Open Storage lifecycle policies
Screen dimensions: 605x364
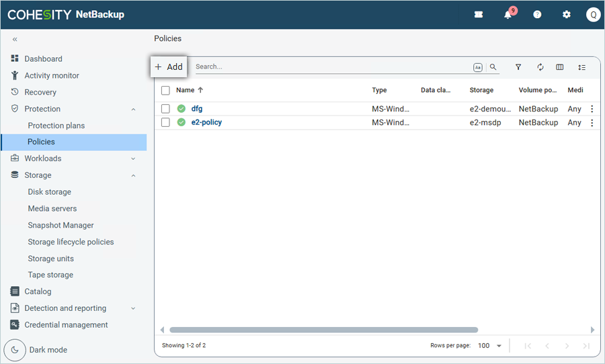(71, 242)
